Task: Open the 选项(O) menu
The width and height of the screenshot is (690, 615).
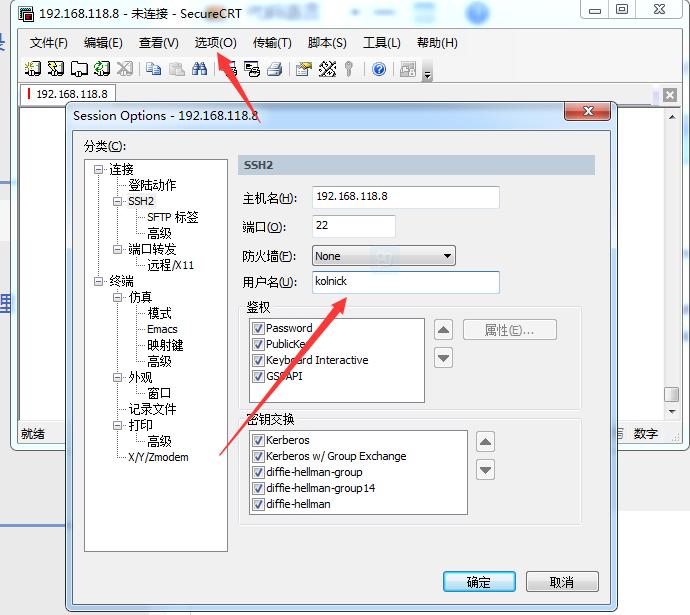Action: click(x=216, y=43)
